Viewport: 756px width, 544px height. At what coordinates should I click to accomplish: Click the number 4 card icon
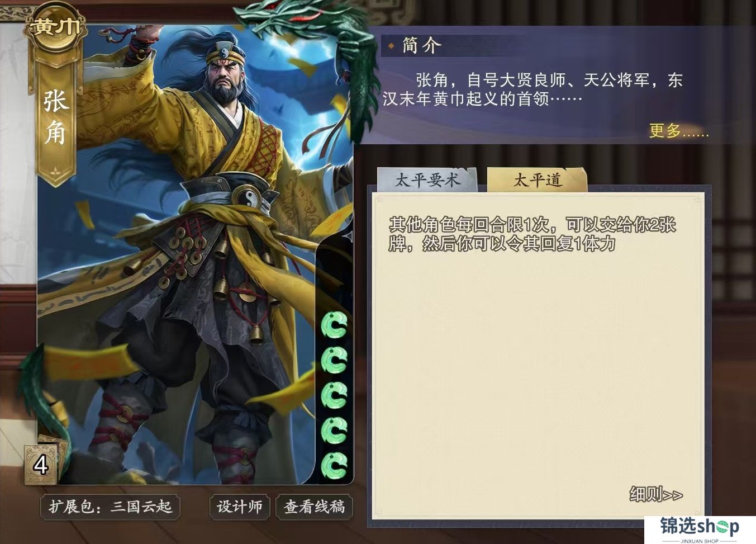point(41,463)
